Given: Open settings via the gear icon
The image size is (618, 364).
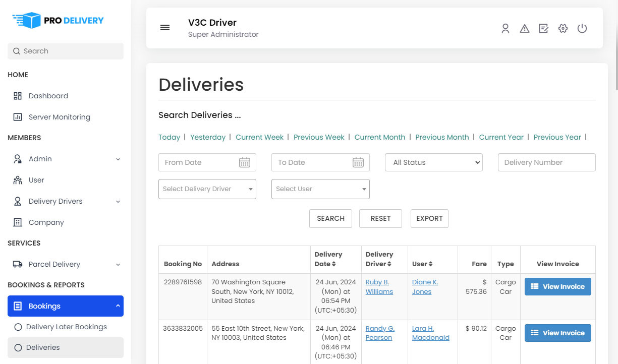Looking at the screenshot, I should pos(563,29).
